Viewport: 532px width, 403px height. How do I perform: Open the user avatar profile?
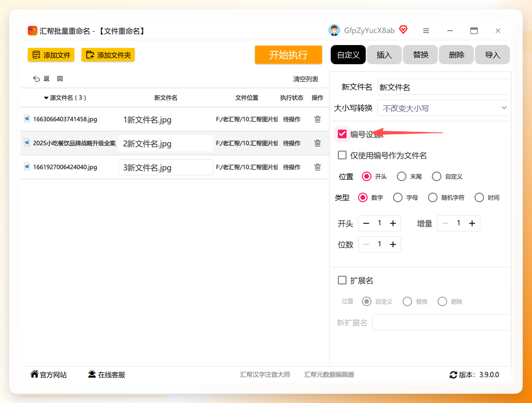(334, 31)
